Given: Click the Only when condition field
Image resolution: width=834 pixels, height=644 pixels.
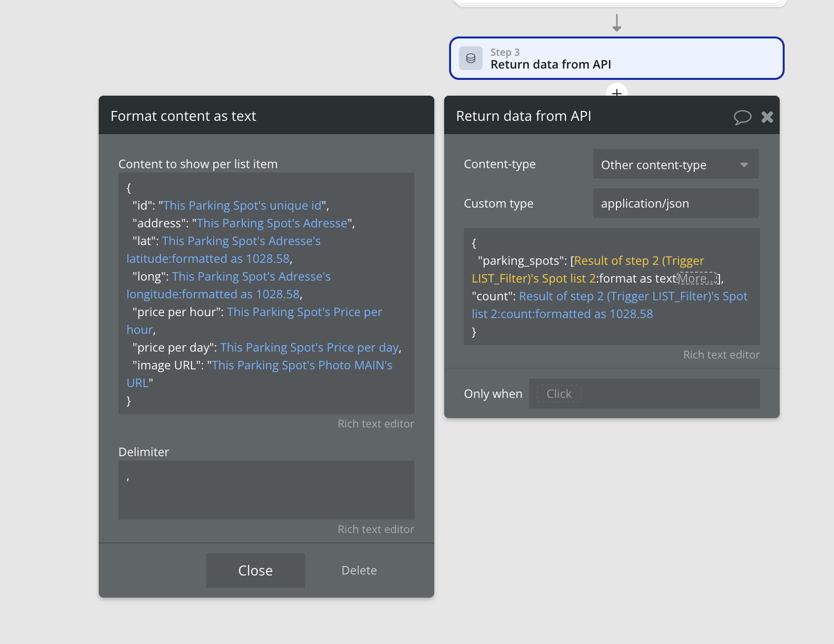Looking at the screenshot, I should point(644,394).
